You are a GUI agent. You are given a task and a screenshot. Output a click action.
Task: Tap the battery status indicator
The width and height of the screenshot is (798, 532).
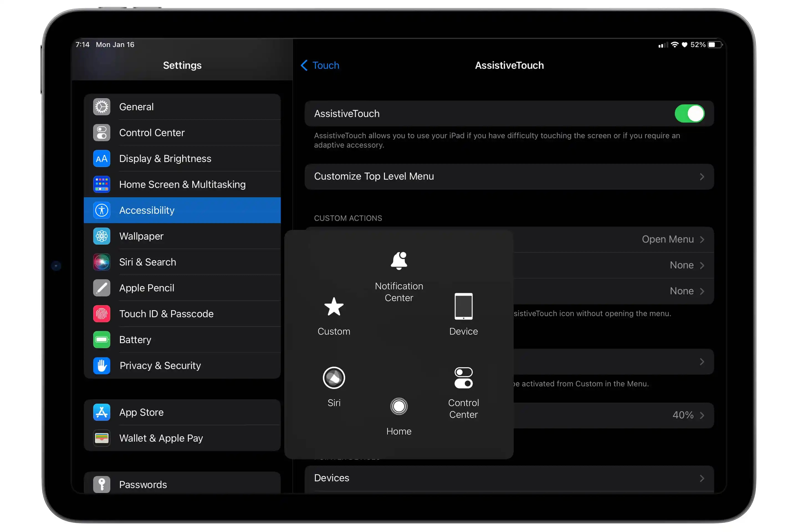point(715,45)
